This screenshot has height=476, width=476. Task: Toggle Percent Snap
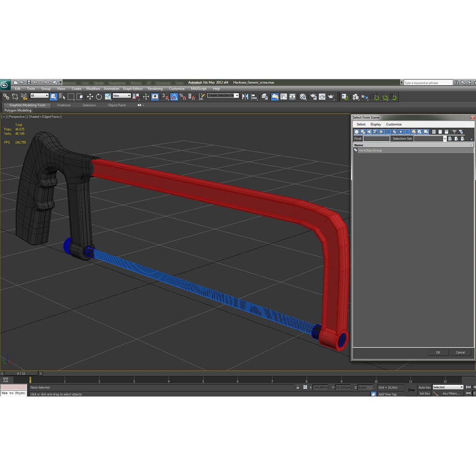coord(183,97)
